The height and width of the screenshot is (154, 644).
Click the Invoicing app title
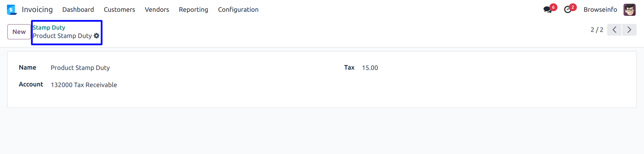37,10
